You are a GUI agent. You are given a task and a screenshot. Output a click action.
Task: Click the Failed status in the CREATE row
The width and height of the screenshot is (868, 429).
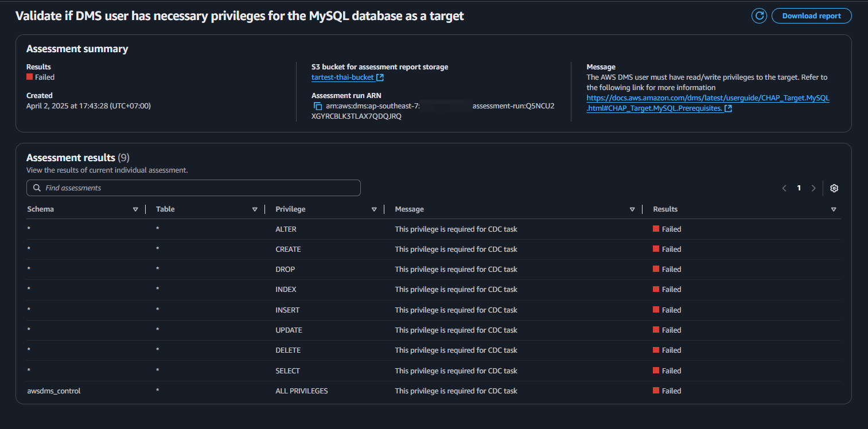(x=667, y=249)
